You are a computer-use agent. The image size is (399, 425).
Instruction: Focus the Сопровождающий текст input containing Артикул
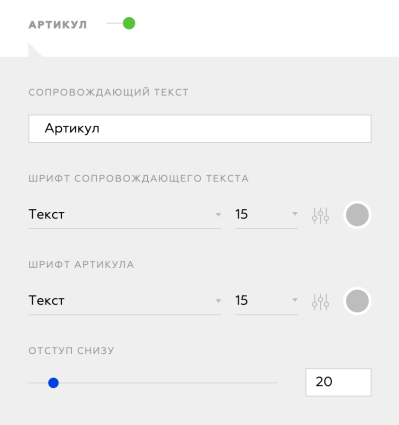[200, 129]
